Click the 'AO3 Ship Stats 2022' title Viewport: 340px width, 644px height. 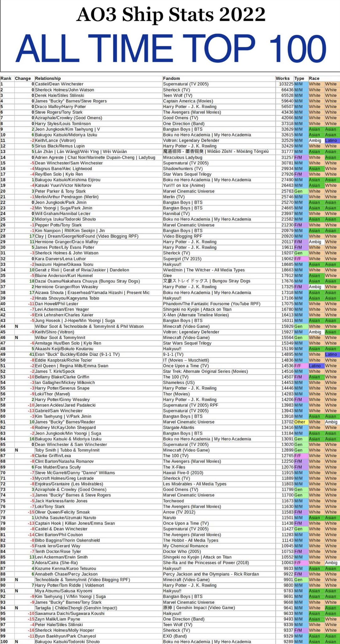[x=171, y=14]
